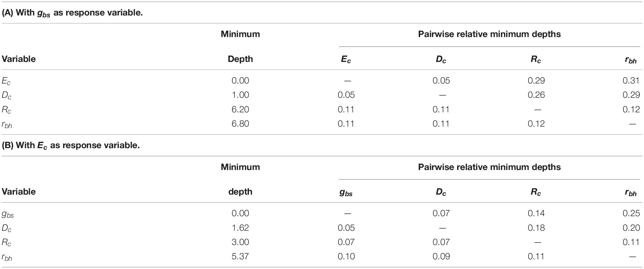
Task: Select value 0.31 in the Ec row
Action: click(x=631, y=80)
